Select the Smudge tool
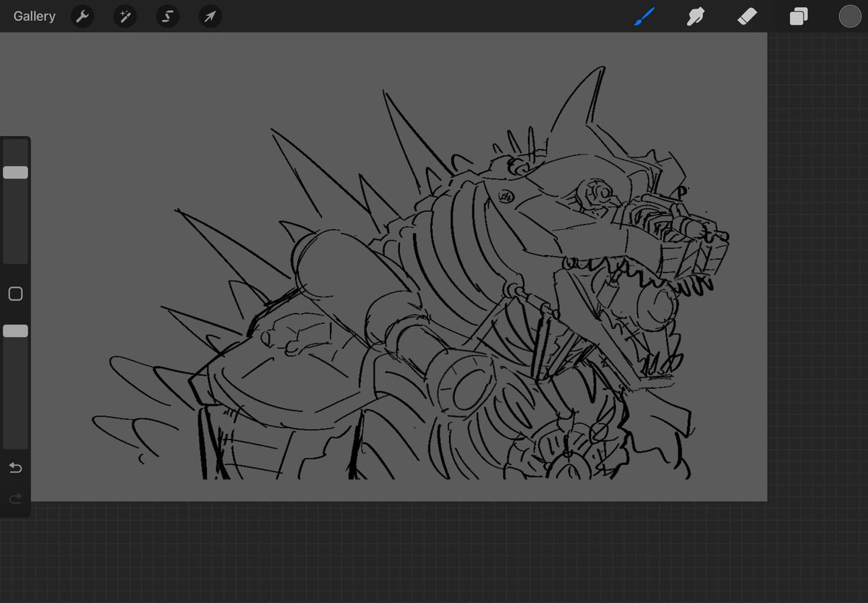This screenshot has height=603, width=868. tap(695, 16)
